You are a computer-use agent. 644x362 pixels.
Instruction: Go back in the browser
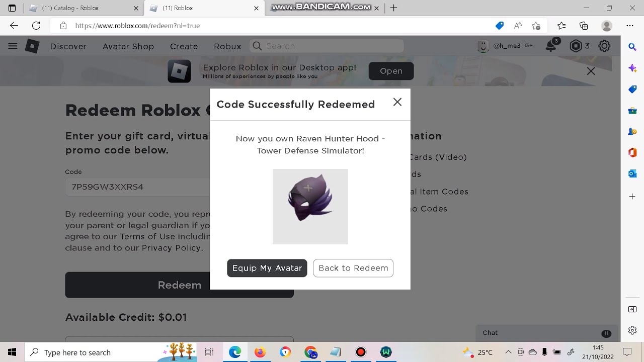pyautogui.click(x=14, y=26)
